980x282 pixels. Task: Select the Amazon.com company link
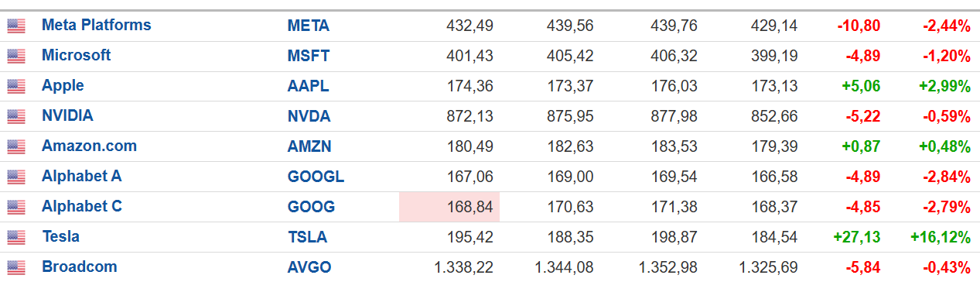(89, 146)
